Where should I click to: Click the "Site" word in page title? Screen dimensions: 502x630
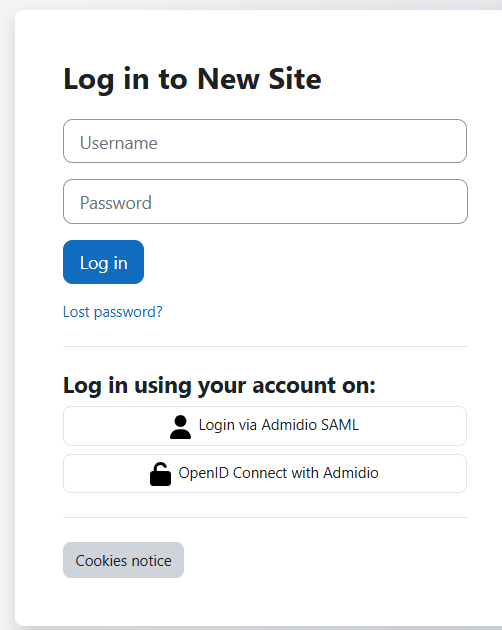click(x=295, y=79)
